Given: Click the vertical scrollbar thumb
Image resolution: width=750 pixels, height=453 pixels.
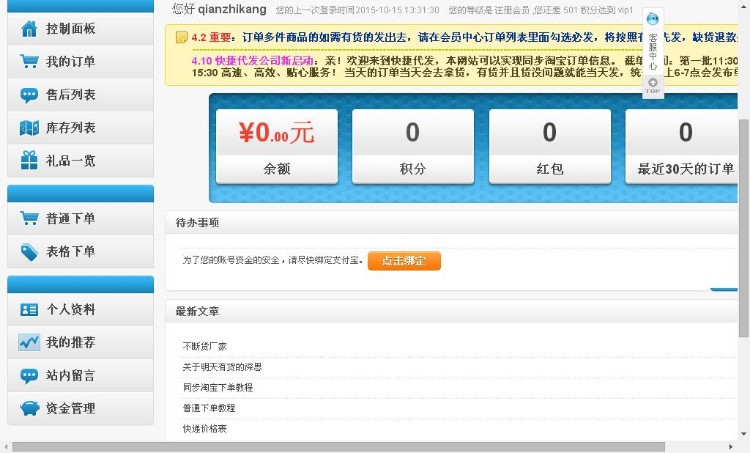Looking at the screenshot, I should [x=744, y=227].
